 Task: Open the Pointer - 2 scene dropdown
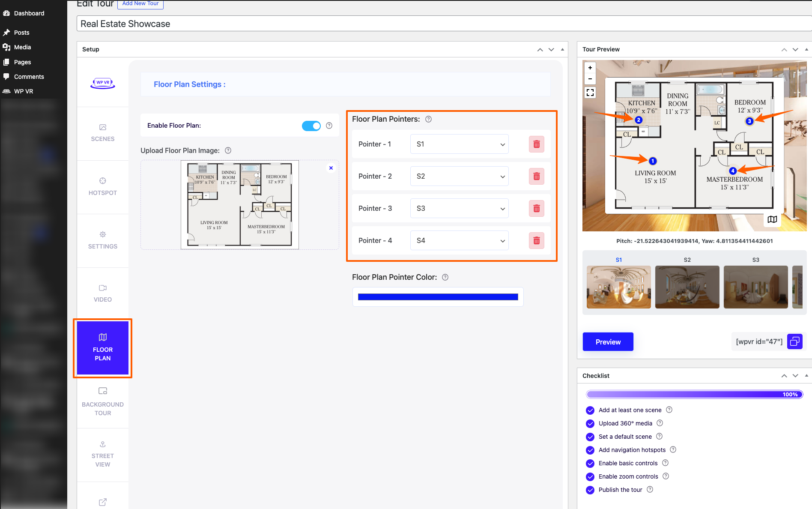pyautogui.click(x=459, y=177)
